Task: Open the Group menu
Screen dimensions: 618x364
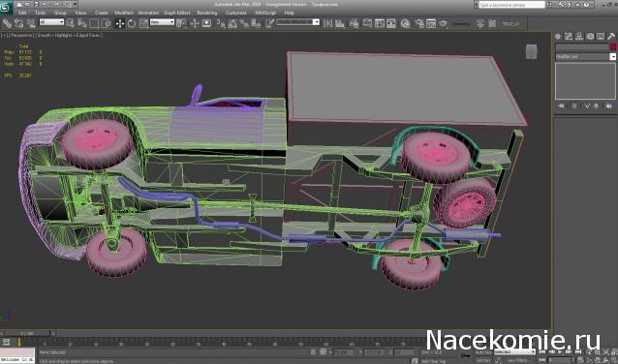Action: 60,13
